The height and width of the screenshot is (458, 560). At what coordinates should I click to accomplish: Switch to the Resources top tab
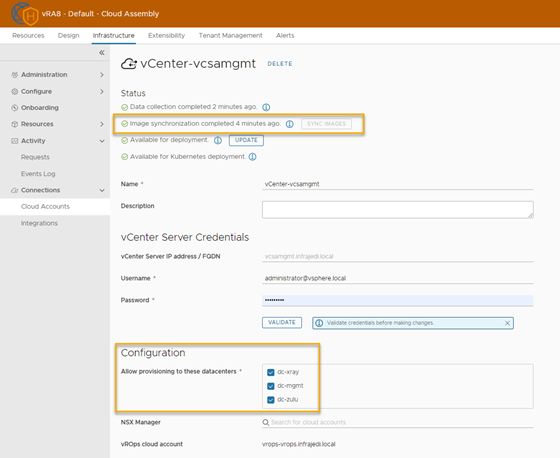tap(28, 35)
